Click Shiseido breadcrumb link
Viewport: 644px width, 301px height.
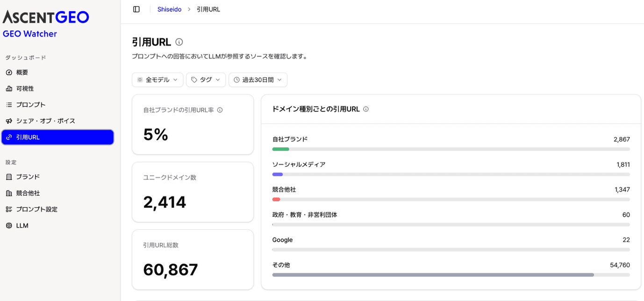169,9
